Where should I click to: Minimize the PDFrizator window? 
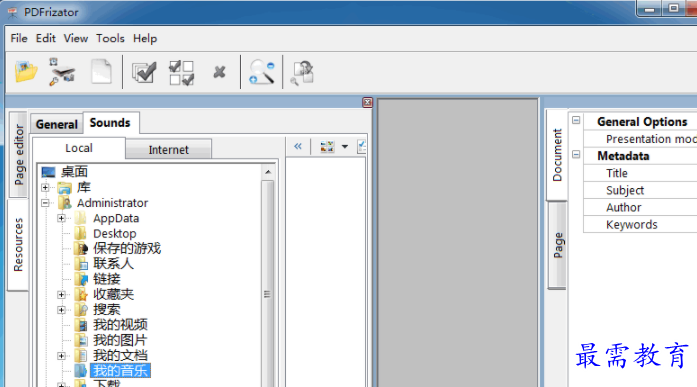coord(649,9)
